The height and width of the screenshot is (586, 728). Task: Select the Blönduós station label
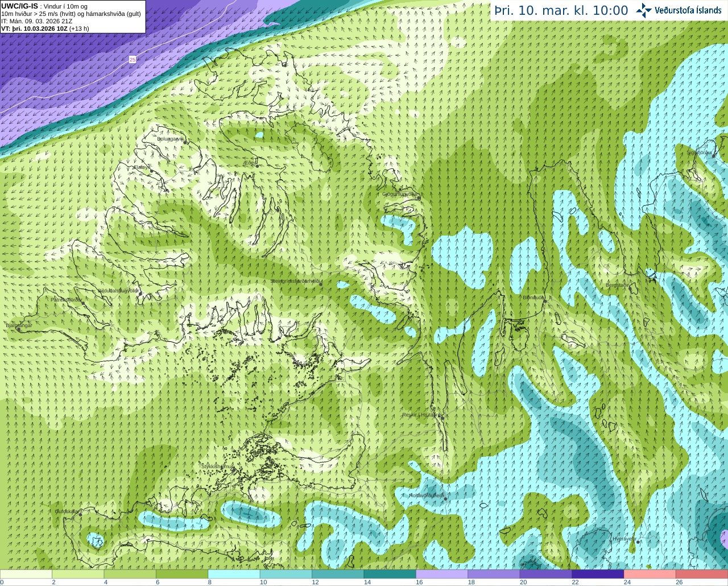pos(533,297)
